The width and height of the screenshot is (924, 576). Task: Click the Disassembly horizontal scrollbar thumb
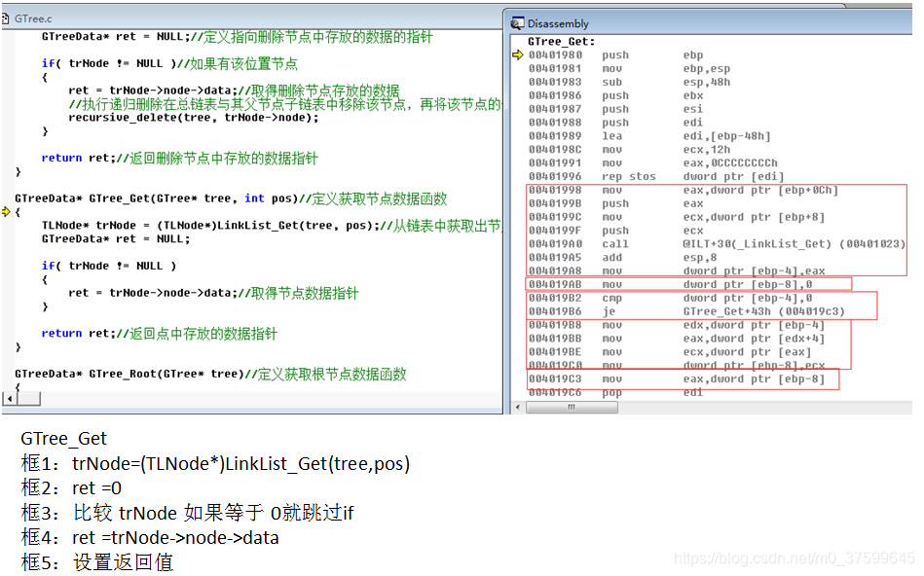coord(572,407)
